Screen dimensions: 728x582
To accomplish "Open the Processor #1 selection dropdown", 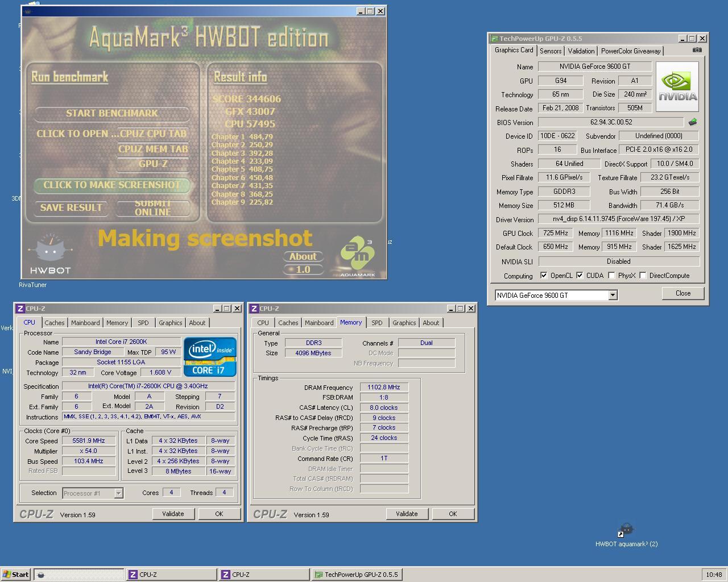I will pyautogui.click(x=118, y=493).
